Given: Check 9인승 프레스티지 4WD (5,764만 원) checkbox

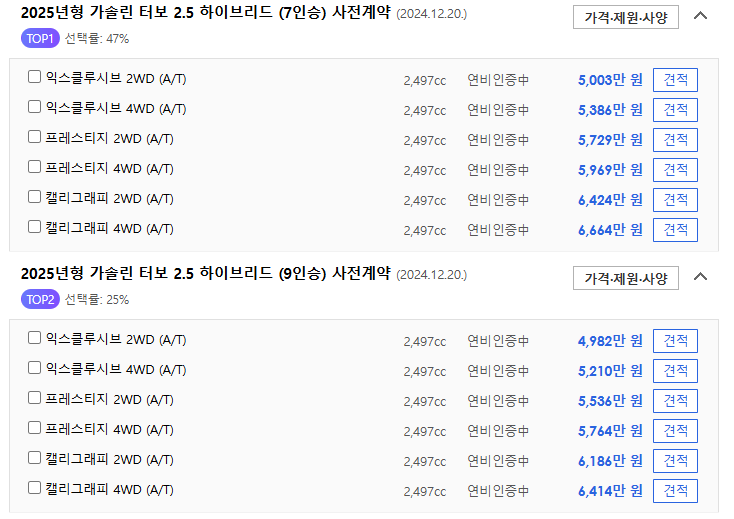Looking at the screenshot, I should (x=34, y=428).
